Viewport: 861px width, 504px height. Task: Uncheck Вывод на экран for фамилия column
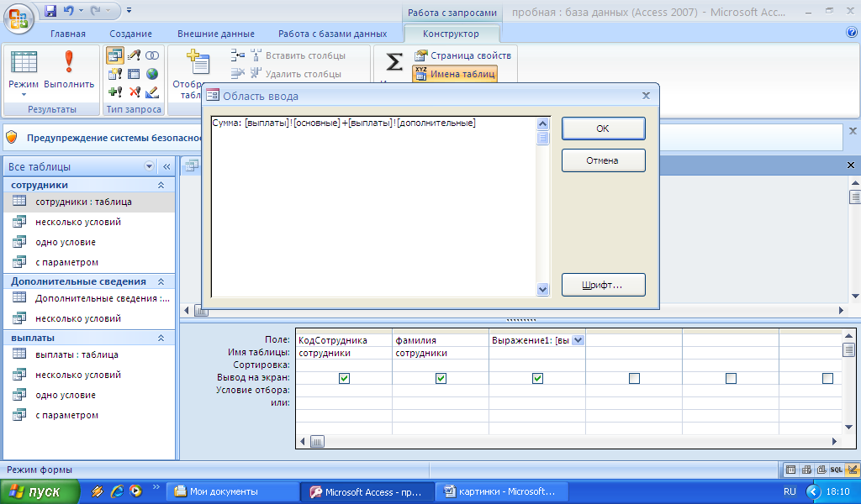click(441, 378)
